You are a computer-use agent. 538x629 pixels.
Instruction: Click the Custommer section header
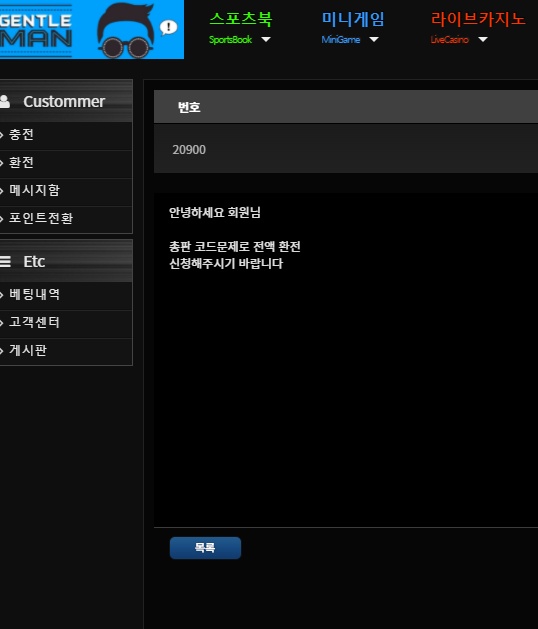(x=66, y=101)
